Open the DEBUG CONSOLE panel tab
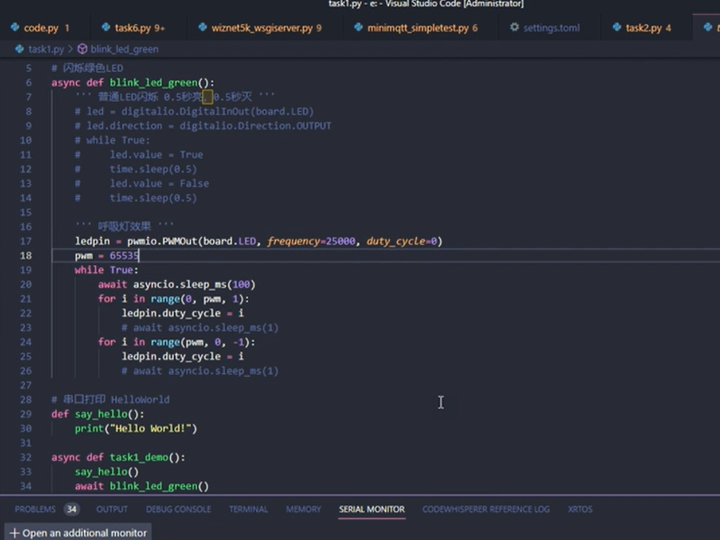Image resolution: width=720 pixels, height=540 pixels. [x=178, y=509]
